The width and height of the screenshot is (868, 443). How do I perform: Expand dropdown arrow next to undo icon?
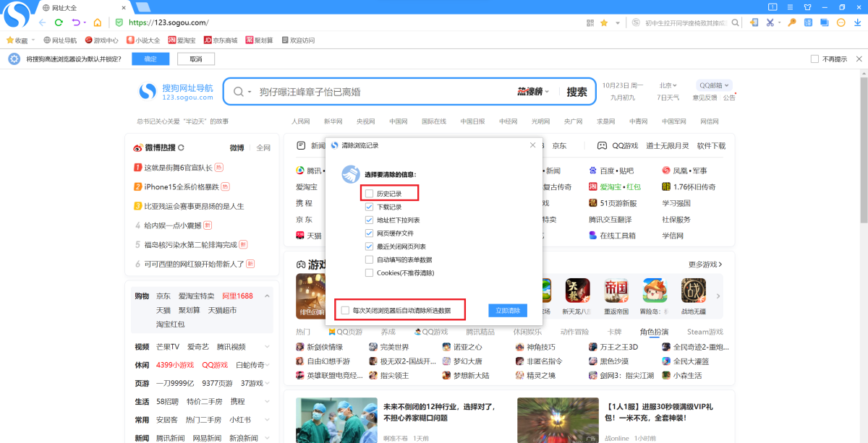point(85,22)
